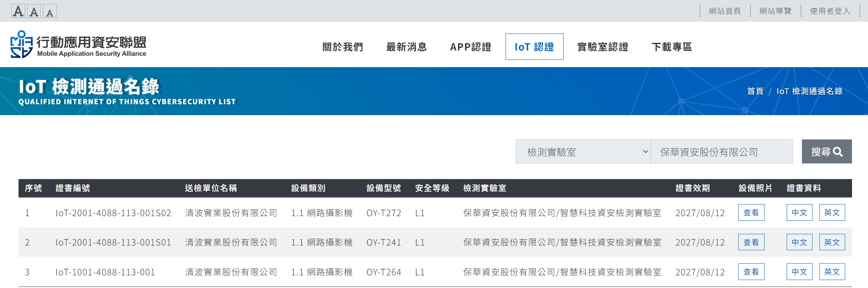This screenshot has height=288, width=868.
Task: Click the Mobile Application Security Alliance logo
Action: [78, 44]
